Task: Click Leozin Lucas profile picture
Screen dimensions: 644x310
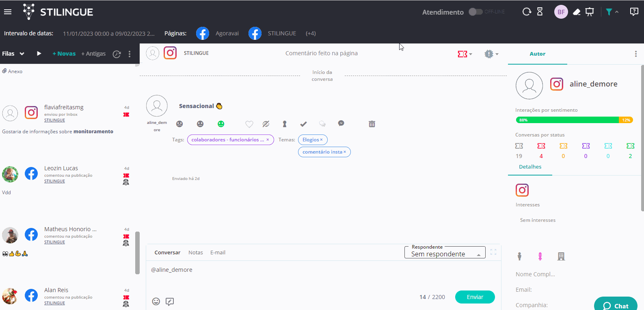Action: coord(10,174)
